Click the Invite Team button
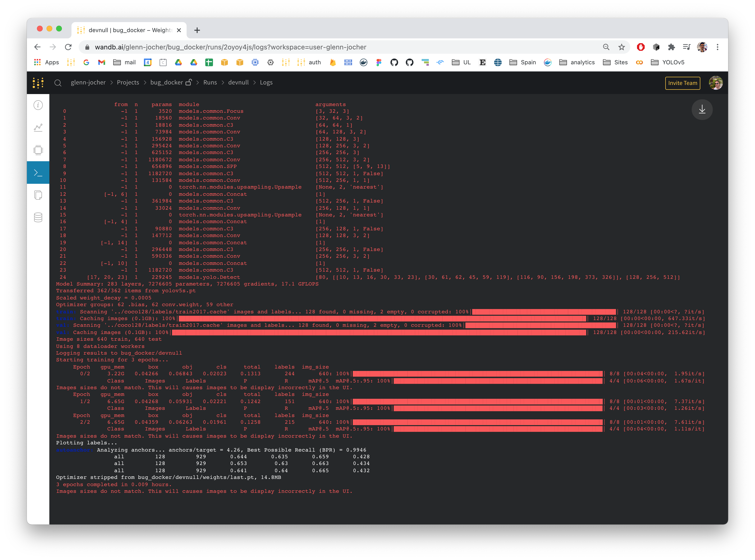The image size is (755, 560). [682, 83]
